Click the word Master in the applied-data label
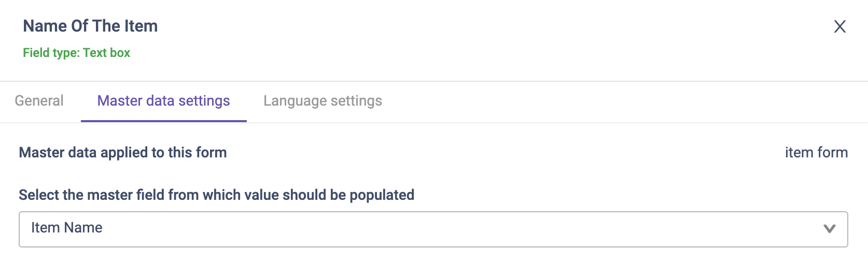The image size is (868, 263). pos(42,153)
